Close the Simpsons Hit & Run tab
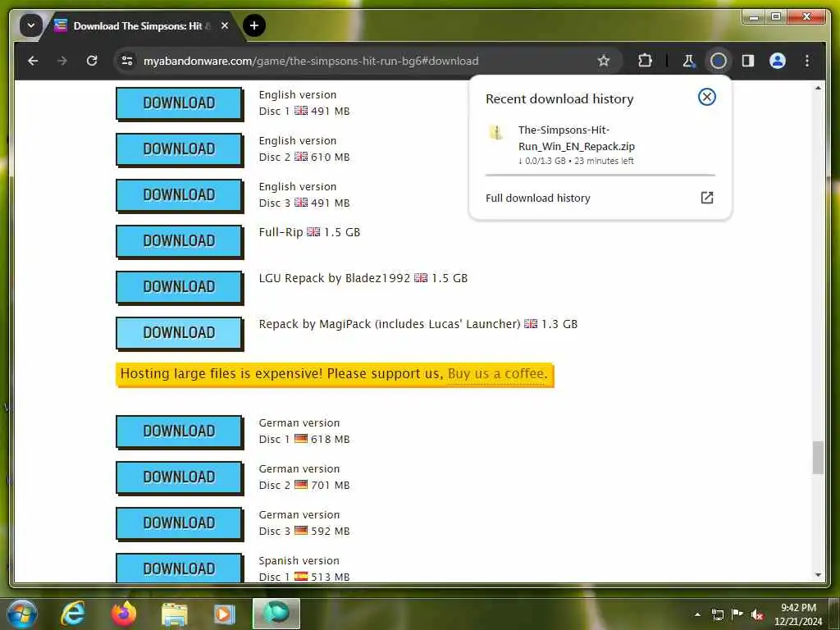Viewport: 840px width, 630px height. pyautogui.click(x=225, y=25)
